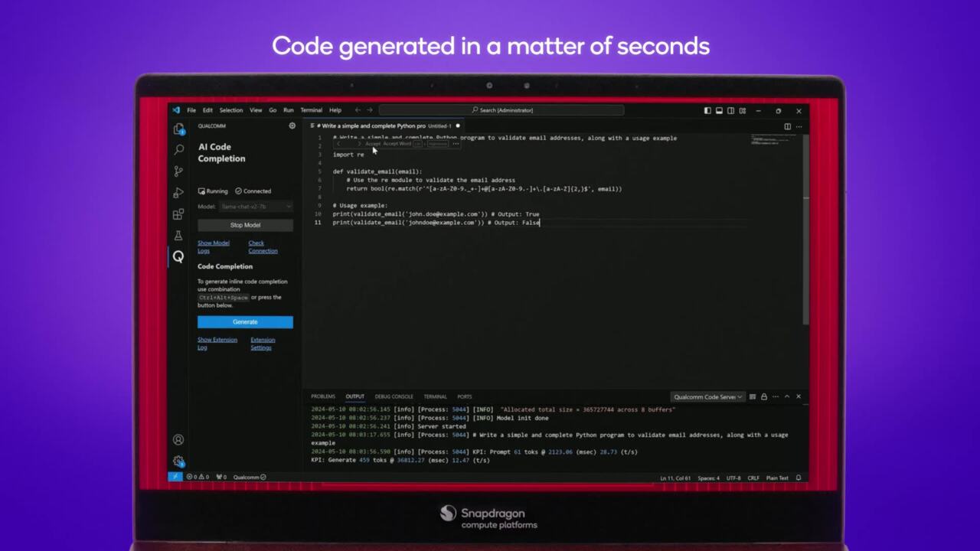This screenshot has width=980, height=551.
Task: Show errors and warnings count in status bar
Action: point(198,477)
